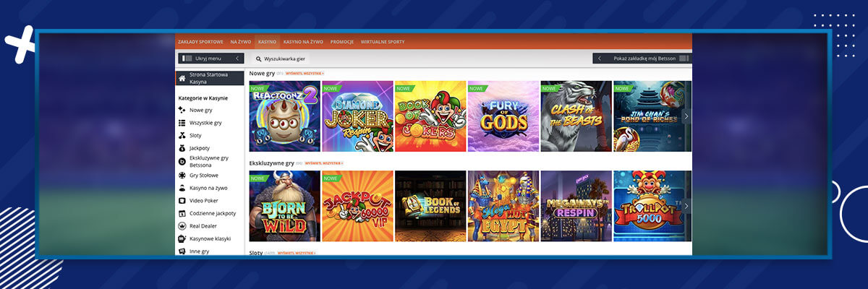Image resolution: width=868 pixels, height=289 pixels.
Task: Open the Zakłady Sportowe tab
Action: (x=200, y=42)
